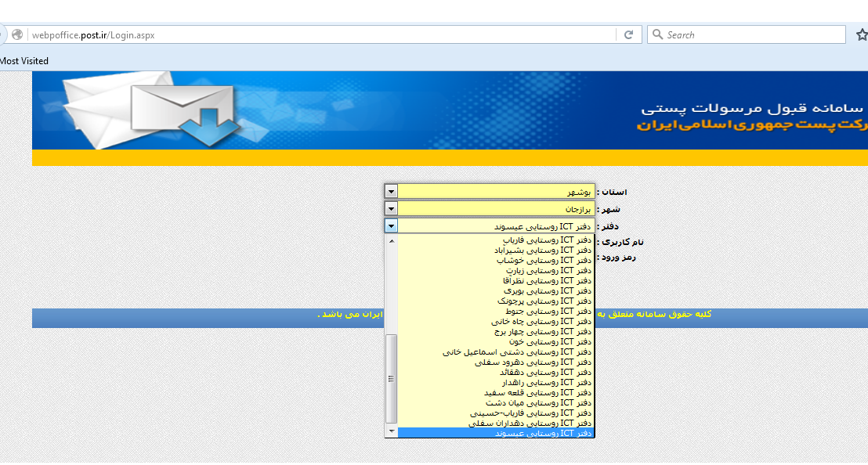The width and height of the screenshot is (868, 465).
Task: Click the search magnifier icon
Action: 657,34
